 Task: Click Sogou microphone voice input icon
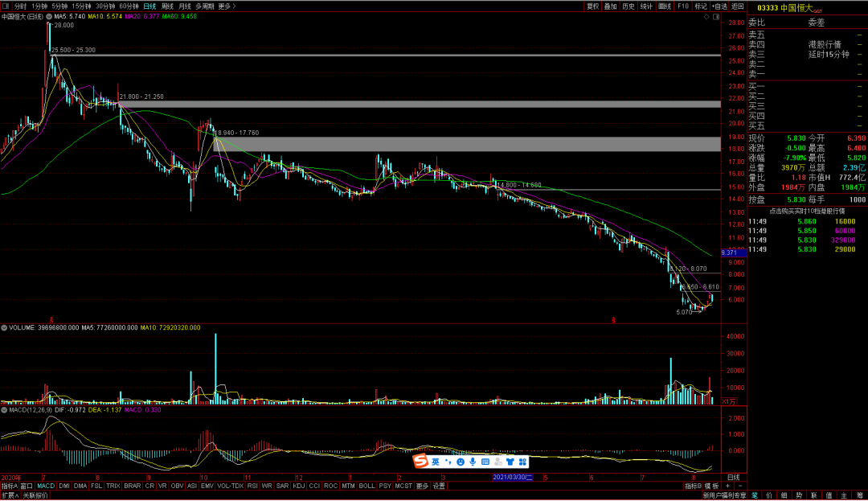(473, 462)
